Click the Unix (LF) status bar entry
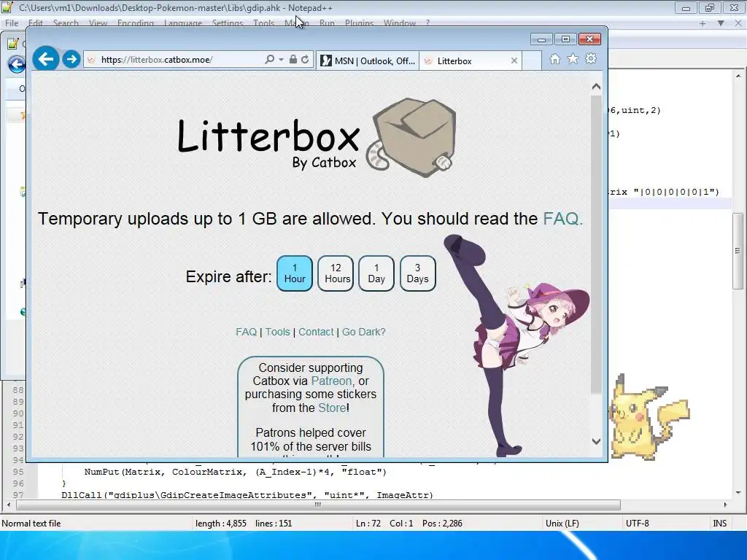 coord(562,524)
